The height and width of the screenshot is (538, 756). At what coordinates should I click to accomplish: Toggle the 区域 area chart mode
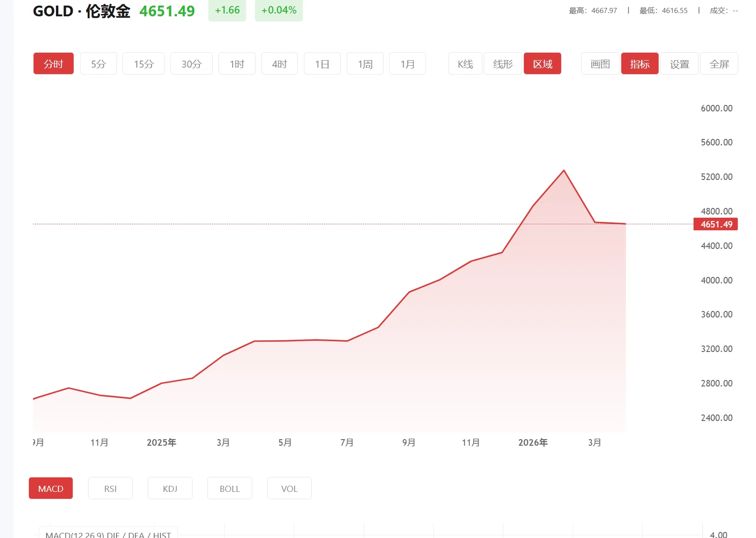click(x=542, y=63)
